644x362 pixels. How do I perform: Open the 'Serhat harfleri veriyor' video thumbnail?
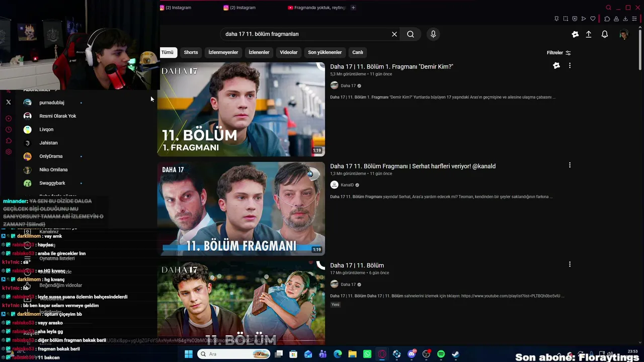[242, 209]
